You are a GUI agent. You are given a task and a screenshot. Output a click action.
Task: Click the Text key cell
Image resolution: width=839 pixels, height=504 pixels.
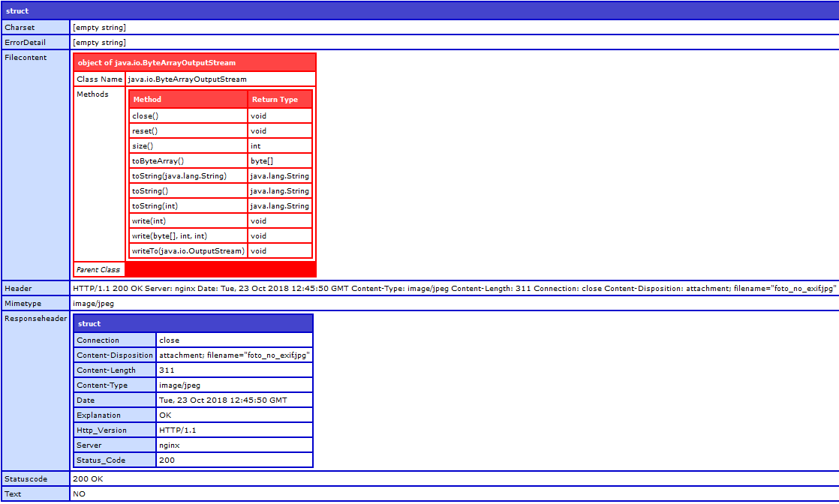[35, 493]
